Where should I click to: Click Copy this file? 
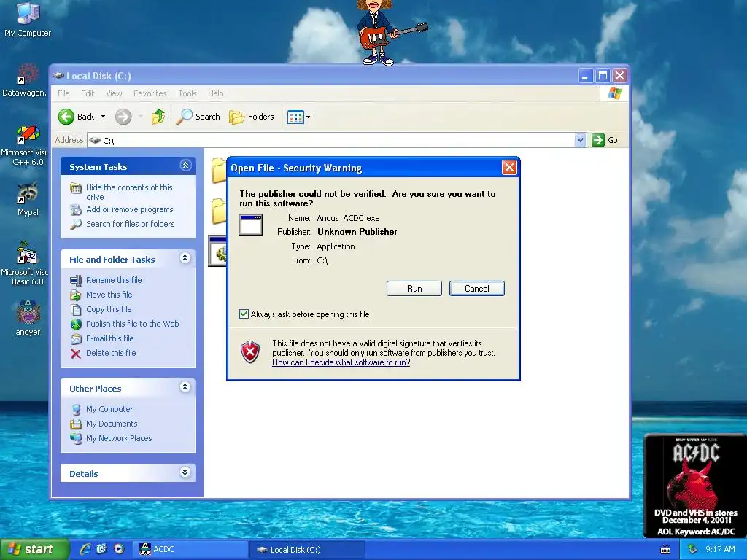(109, 309)
